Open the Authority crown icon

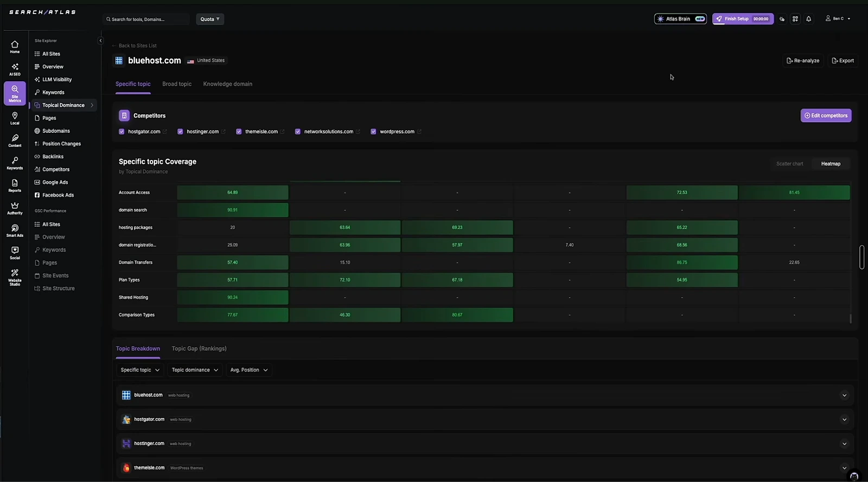point(15,208)
